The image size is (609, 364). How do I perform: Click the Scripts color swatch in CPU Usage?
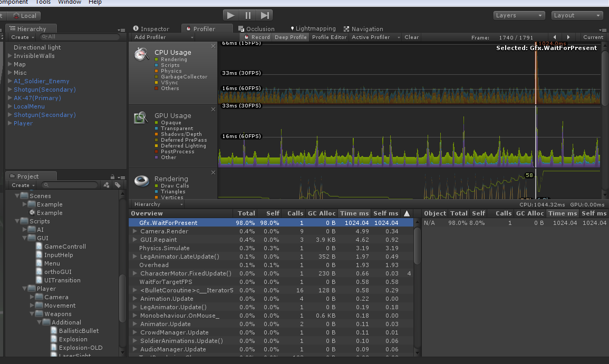click(157, 65)
